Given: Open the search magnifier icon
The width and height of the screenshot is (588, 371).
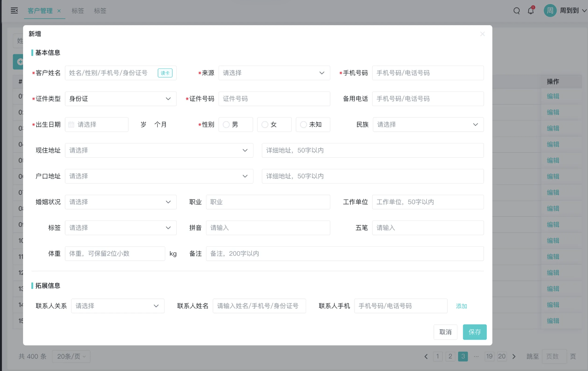Looking at the screenshot, I should click(x=517, y=11).
